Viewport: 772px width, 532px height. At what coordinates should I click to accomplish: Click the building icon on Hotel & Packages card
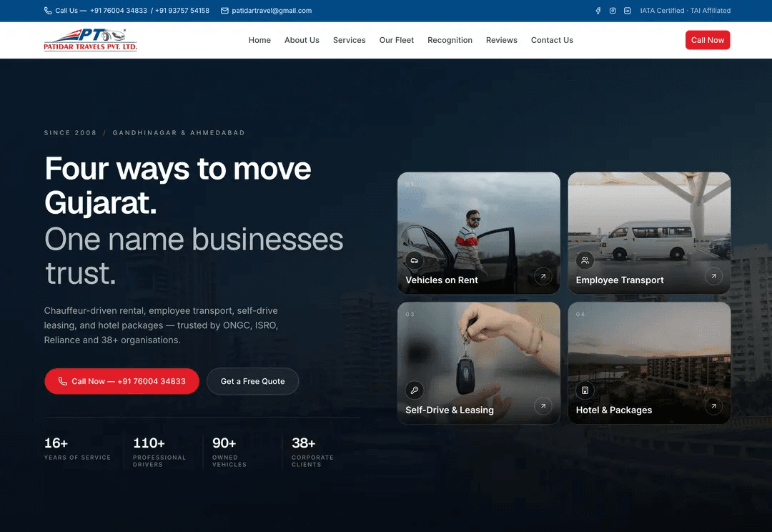coord(585,390)
